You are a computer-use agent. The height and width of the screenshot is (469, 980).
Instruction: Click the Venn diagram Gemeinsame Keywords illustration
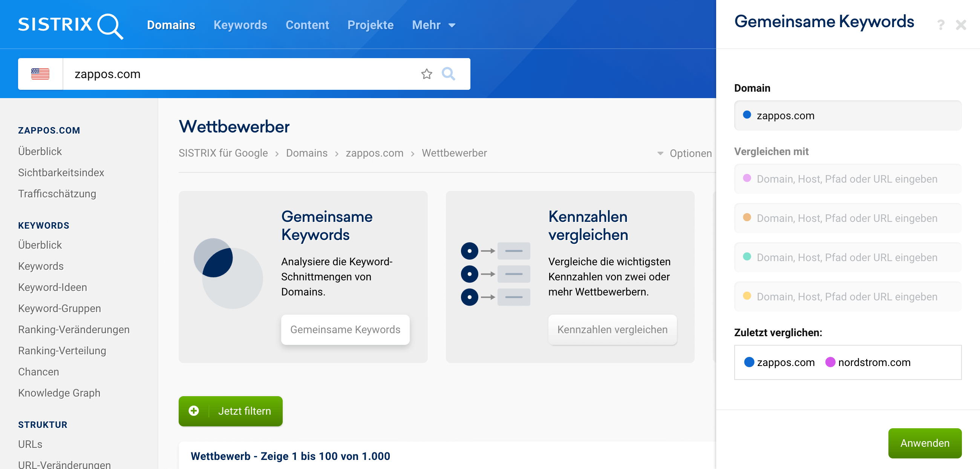pos(228,273)
